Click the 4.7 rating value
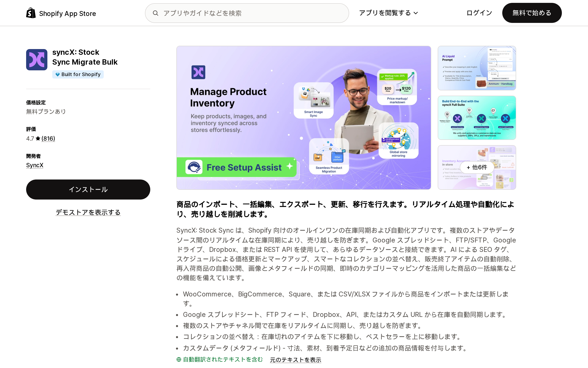The width and height of the screenshot is (588, 368). (30, 138)
